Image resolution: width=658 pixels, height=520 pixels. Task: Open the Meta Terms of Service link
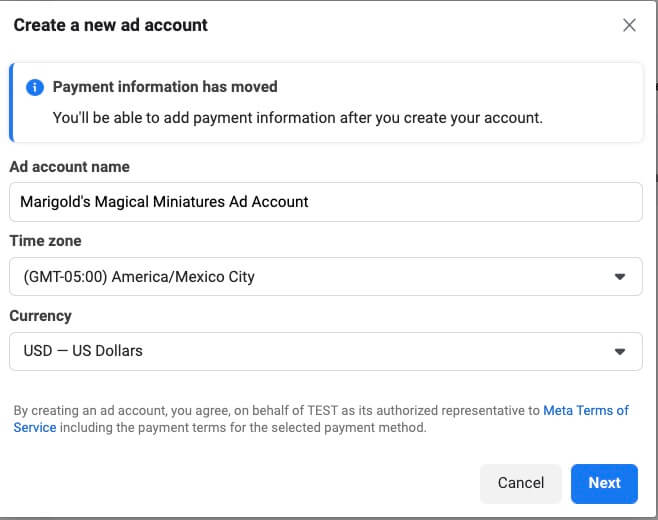[586, 410]
